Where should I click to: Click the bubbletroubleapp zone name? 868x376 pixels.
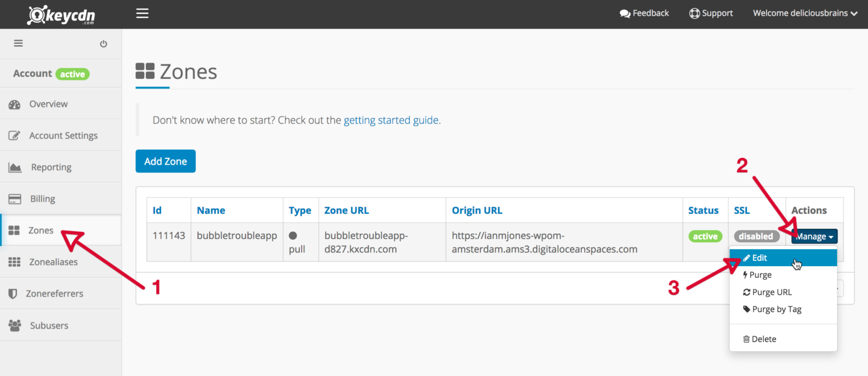coord(237,236)
